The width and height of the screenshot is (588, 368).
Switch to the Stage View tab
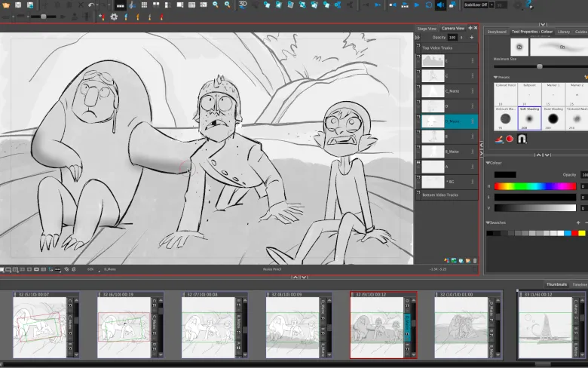pyautogui.click(x=427, y=29)
